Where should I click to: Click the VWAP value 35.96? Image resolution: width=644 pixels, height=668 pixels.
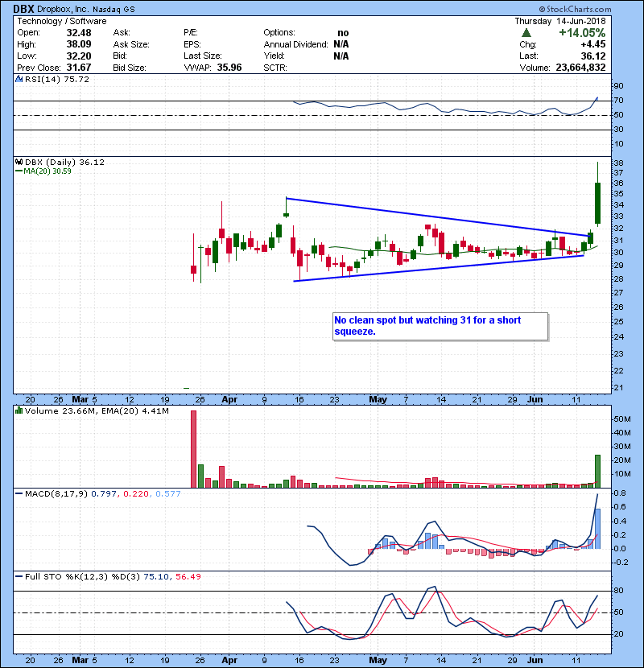coord(229,68)
